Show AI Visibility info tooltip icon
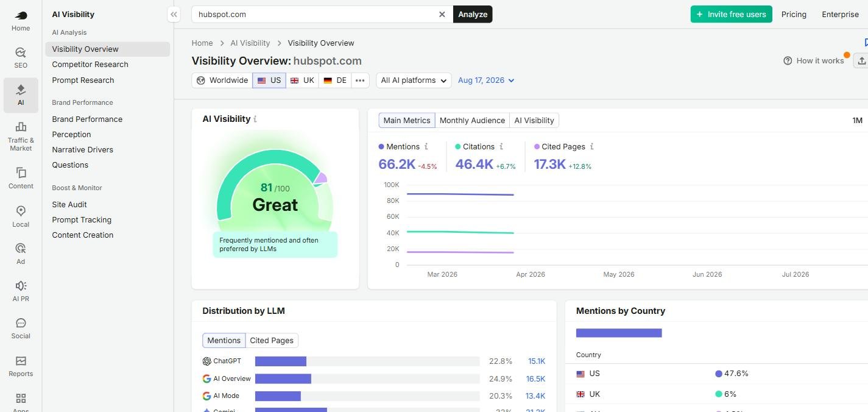This screenshot has width=868, height=412. point(255,119)
